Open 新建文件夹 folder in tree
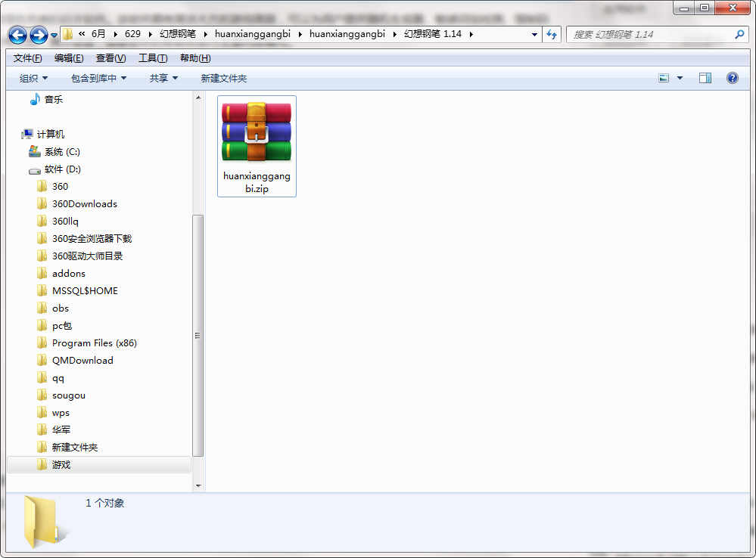The image size is (756, 558). click(75, 447)
